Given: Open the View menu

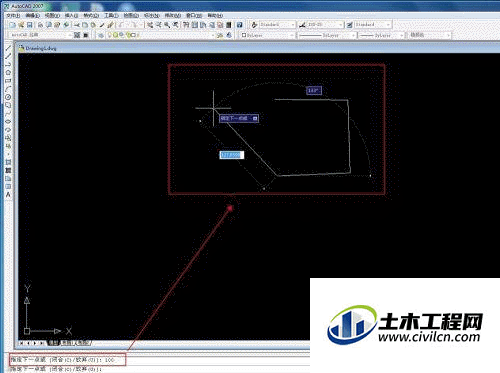Looking at the screenshot, I should tap(52, 16).
